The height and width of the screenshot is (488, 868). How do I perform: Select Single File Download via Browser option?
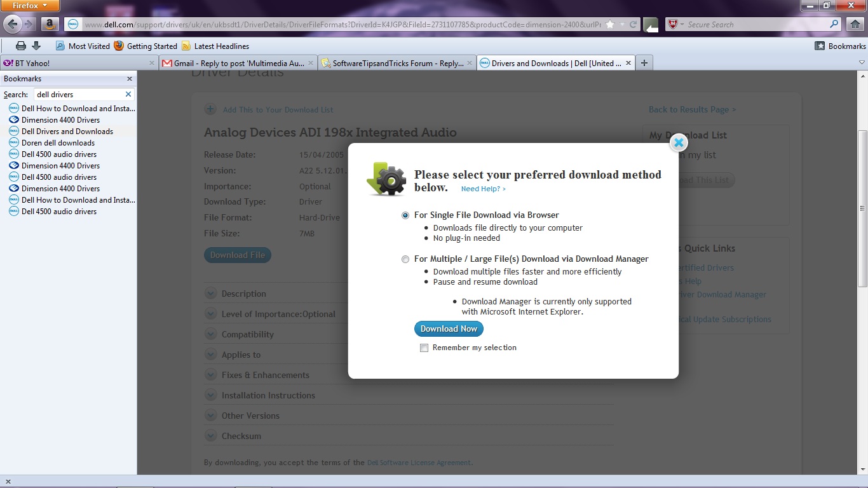coord(405,215)
